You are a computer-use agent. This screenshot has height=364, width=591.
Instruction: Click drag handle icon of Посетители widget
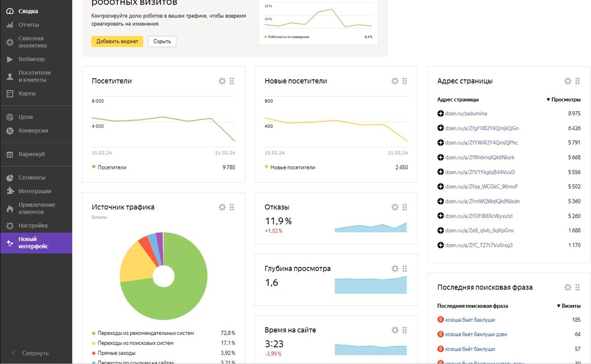click(232, 81)
